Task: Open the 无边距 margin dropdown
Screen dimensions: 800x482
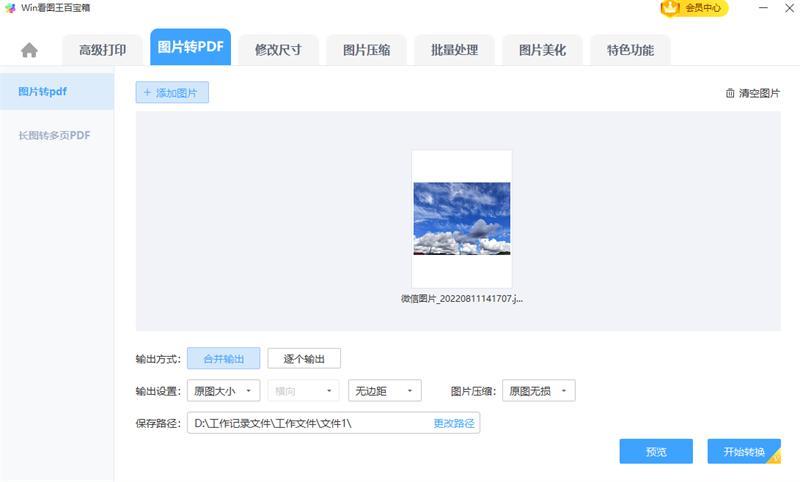Action: point(385,391)
